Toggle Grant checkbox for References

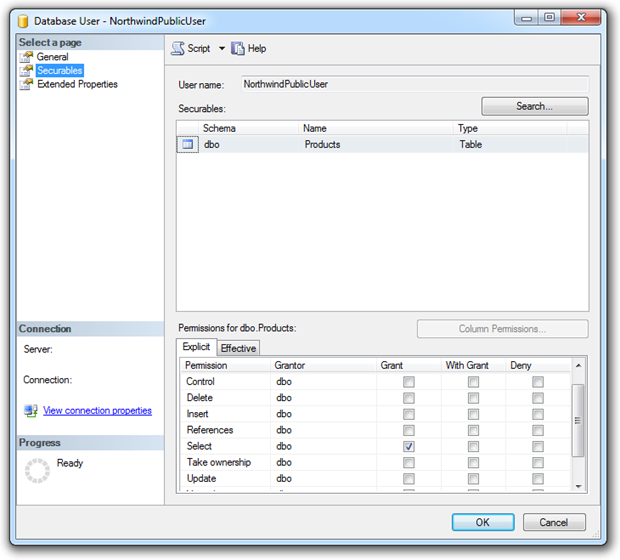[x=408, y=430]
